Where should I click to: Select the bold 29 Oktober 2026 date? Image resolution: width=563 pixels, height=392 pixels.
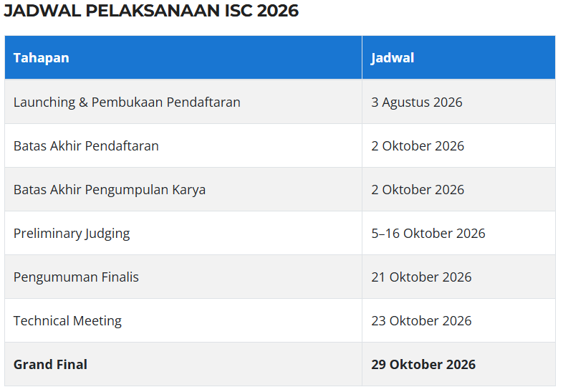[x=423, y=365]
